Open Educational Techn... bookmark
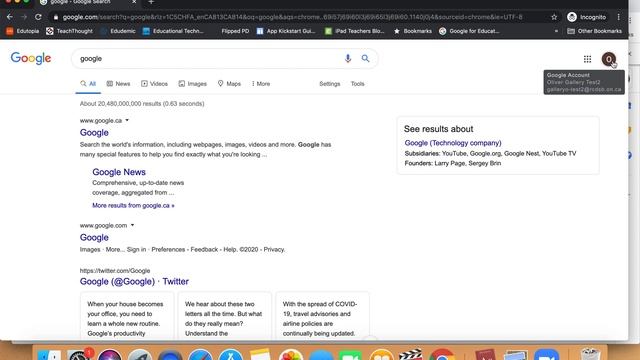 click(173, 31)
